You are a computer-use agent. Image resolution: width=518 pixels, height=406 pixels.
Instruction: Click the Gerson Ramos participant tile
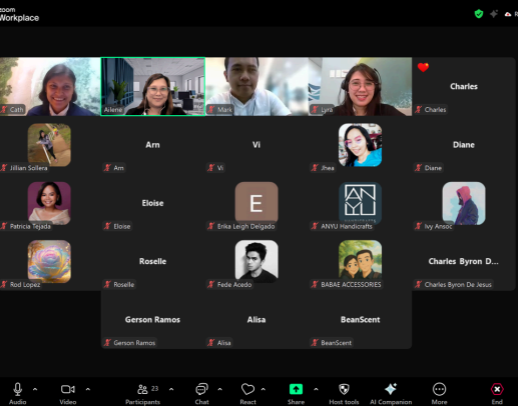click(153, 320)
